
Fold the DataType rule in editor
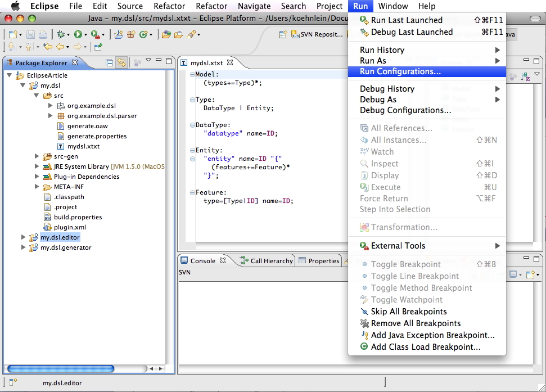[192, 125]
